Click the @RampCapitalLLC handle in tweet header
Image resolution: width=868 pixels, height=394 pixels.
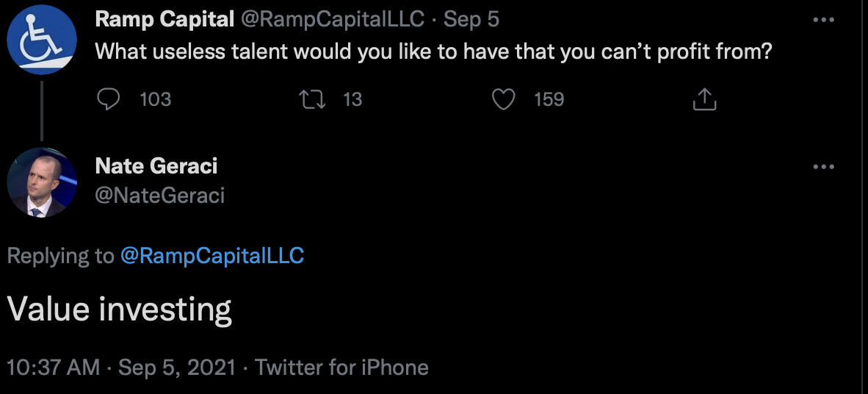click(x=333, y=20)
